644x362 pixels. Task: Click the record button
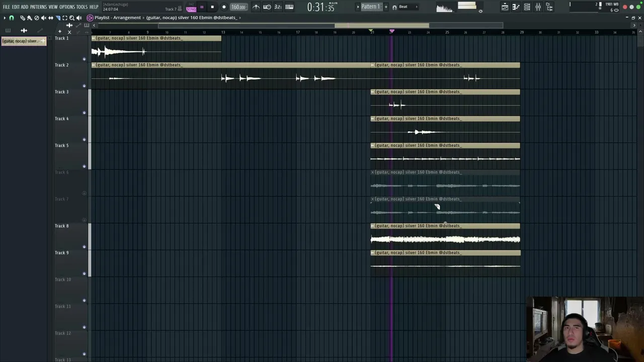click(x=224, y=7)
